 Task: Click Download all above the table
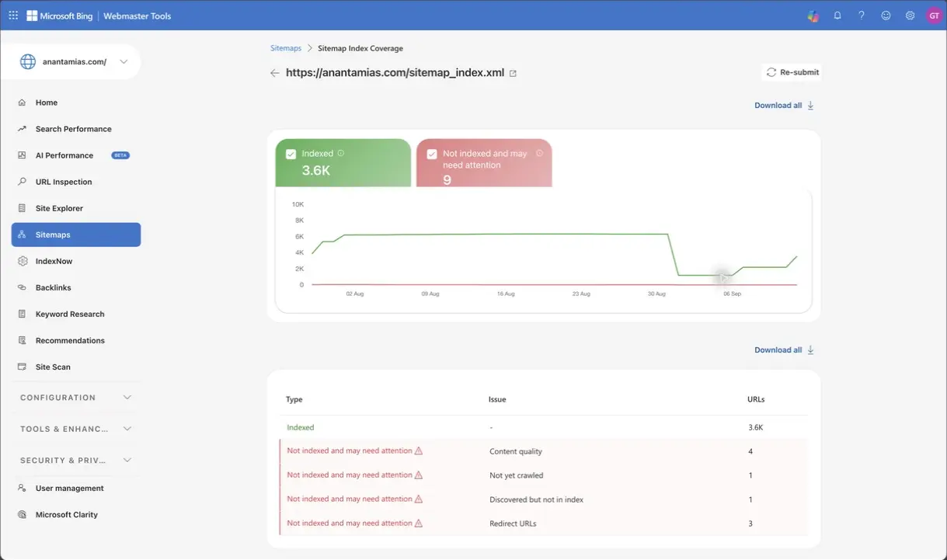point(784,350)
